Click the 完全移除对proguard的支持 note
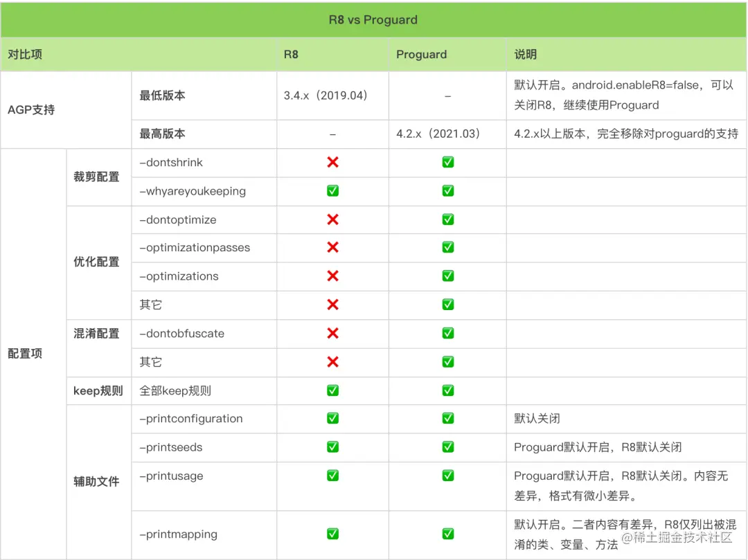 (x=626, y=134)
